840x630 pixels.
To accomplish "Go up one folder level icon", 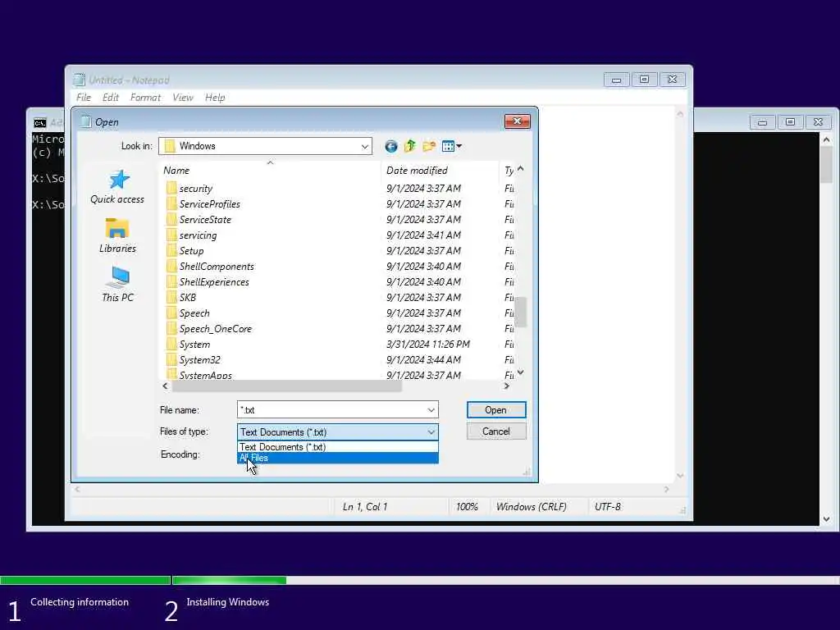I will coord(410,146).
